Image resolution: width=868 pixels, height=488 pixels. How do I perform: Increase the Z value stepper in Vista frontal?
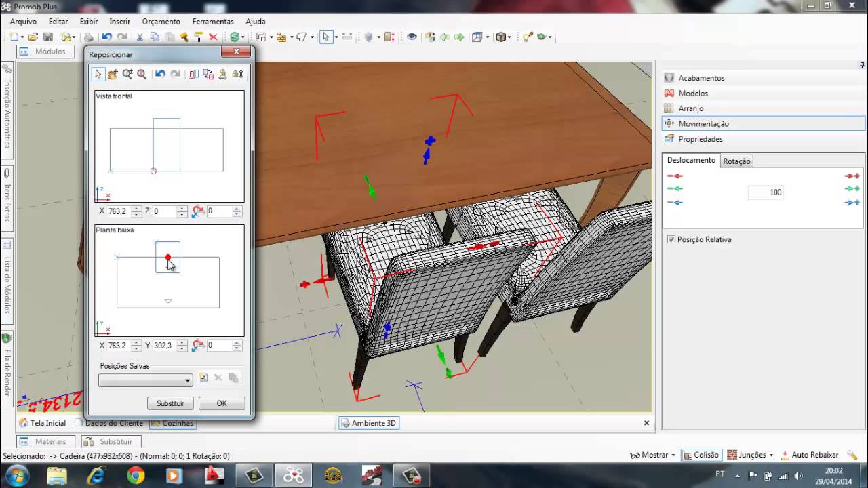pos(182,209)
